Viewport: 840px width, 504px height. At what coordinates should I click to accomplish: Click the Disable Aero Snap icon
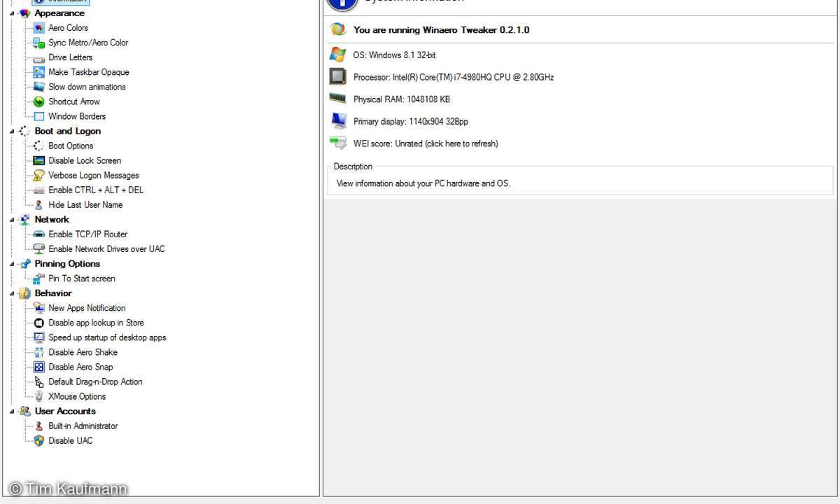pos(39,367)
